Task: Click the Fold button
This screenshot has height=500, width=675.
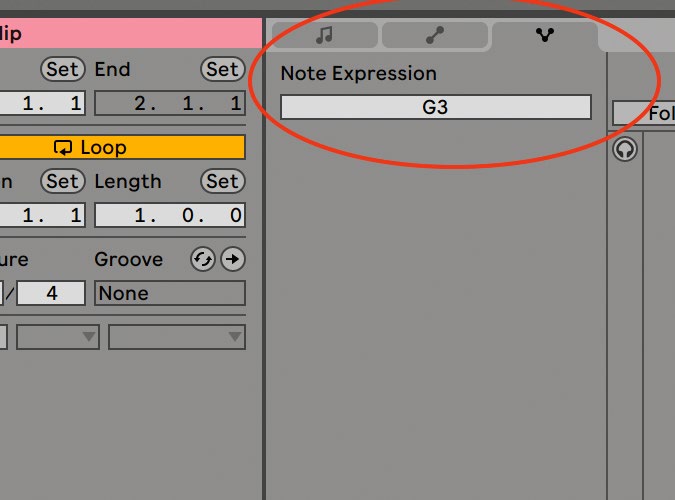Action: 644,114
